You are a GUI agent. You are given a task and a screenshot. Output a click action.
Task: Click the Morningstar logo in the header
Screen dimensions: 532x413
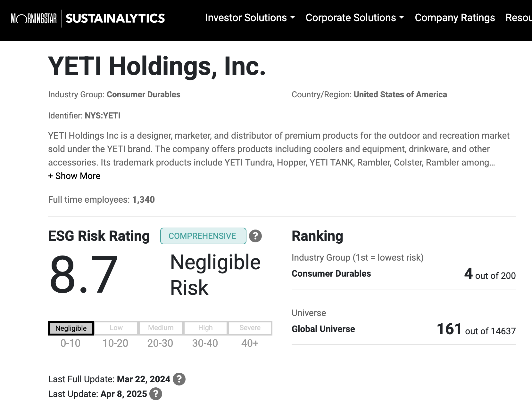point(34,18)
